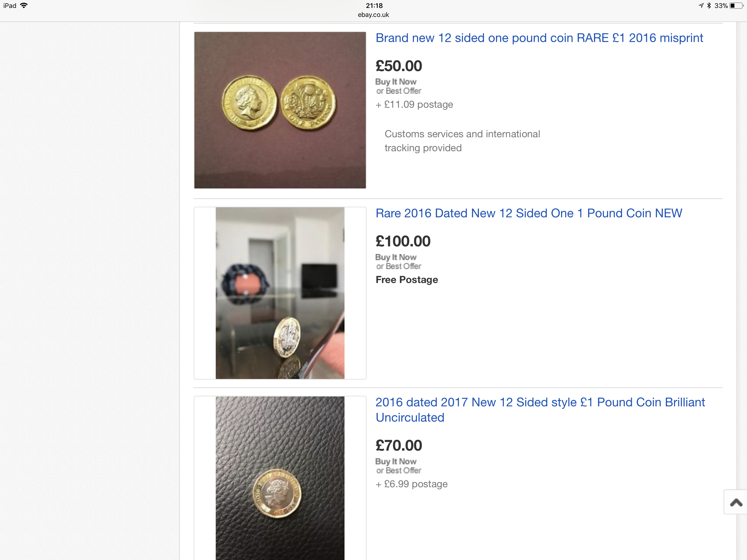Open the 2016 misprint coin listing title

pyautogui.click(x=539, y=38)
